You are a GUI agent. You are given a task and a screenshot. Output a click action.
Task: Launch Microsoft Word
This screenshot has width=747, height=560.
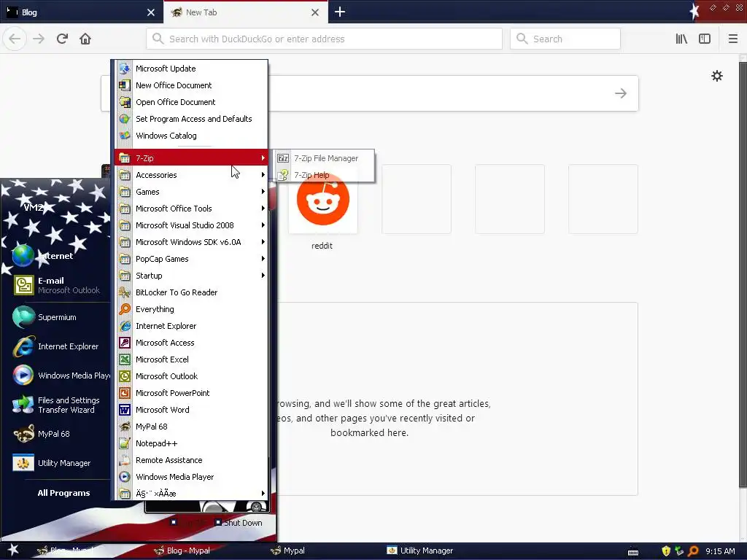191,410
